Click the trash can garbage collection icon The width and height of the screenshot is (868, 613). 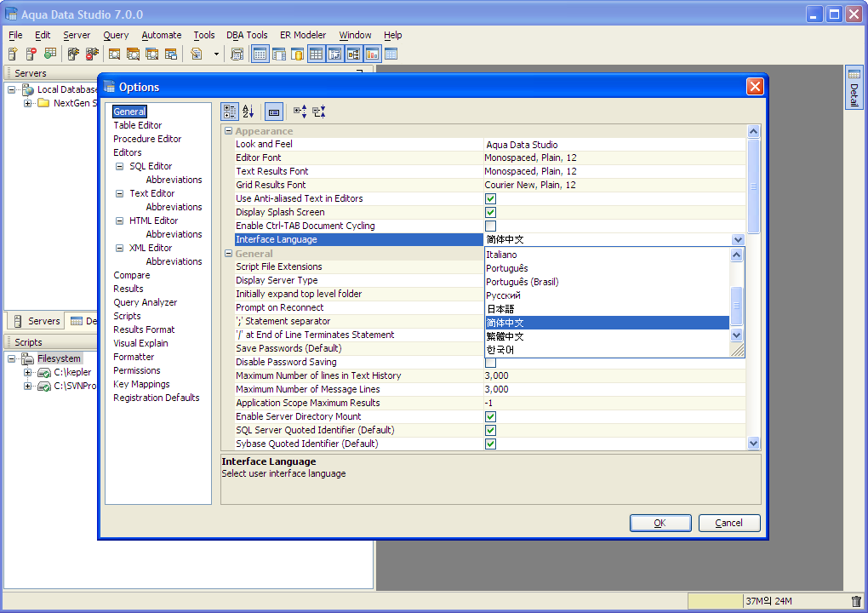pyautogui.click(x=856, y=601)
